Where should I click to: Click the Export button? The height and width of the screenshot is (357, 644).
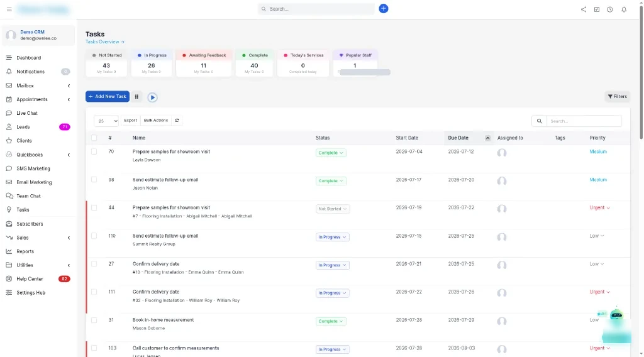(x=130, y=120)
